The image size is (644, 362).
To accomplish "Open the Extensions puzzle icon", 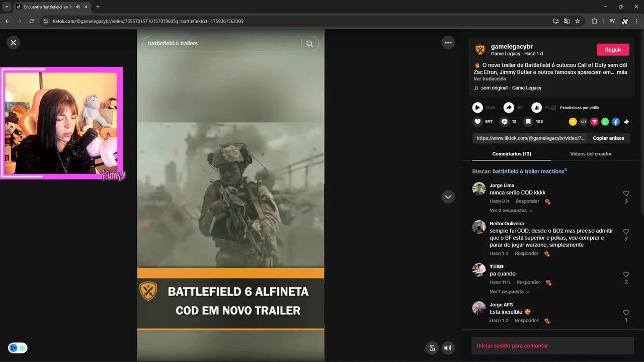I will (594, 21).
